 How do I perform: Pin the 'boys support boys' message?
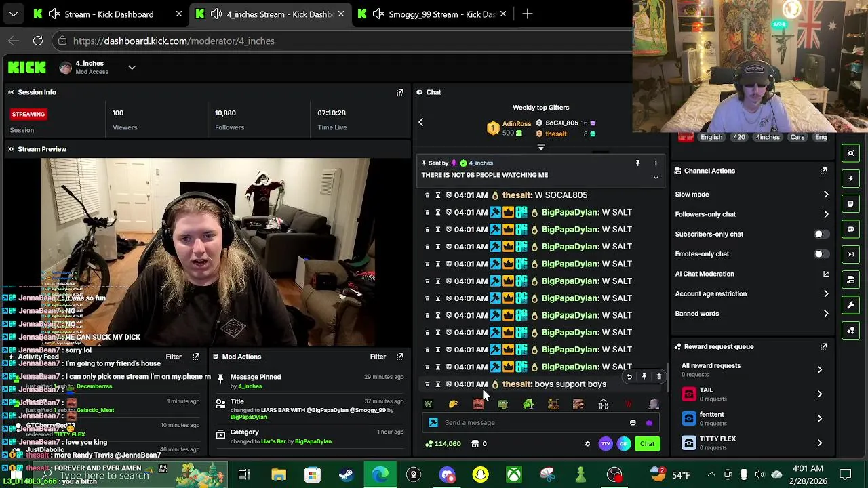tap(644, 377)
